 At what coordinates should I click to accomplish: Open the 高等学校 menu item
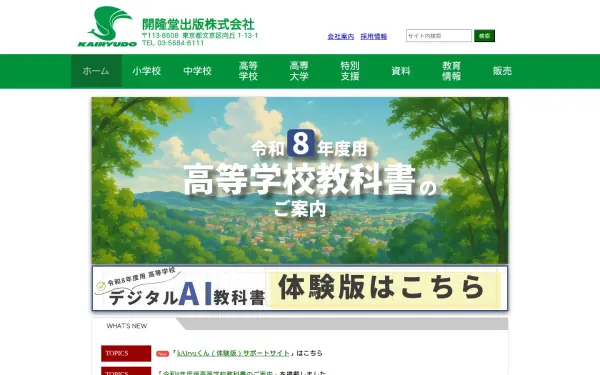[248, 71]
